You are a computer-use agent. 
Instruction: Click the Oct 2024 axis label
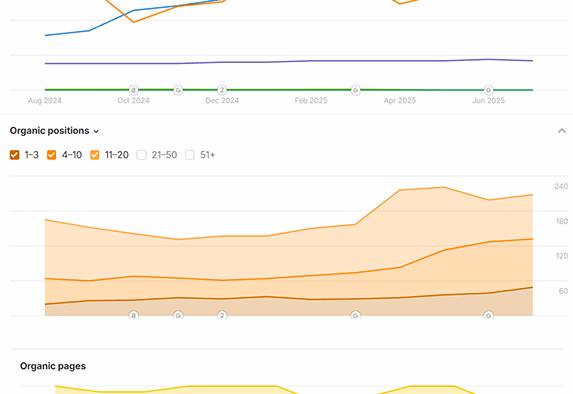(133, 101)
